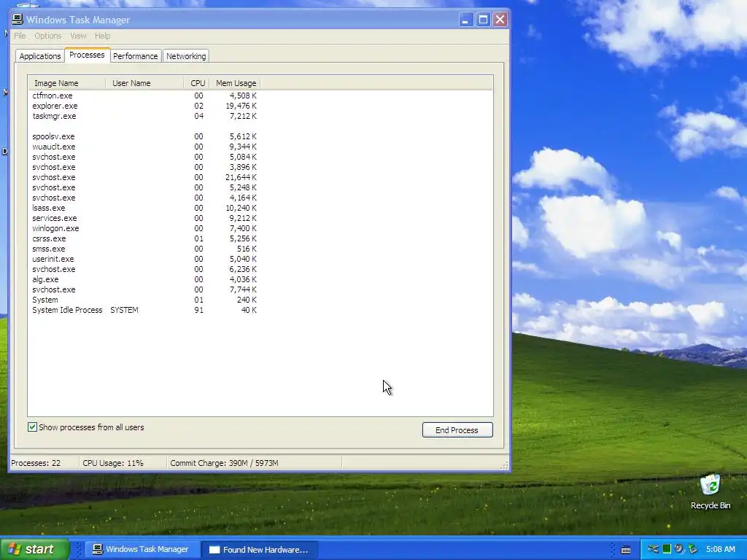Click the new hardware tray icon

(x=653, y=549)
